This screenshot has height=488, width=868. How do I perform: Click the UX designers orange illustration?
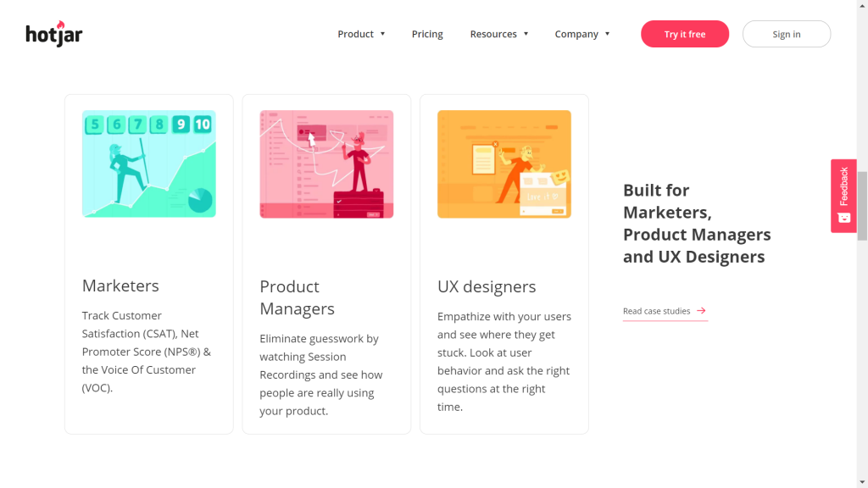[504, 164]
